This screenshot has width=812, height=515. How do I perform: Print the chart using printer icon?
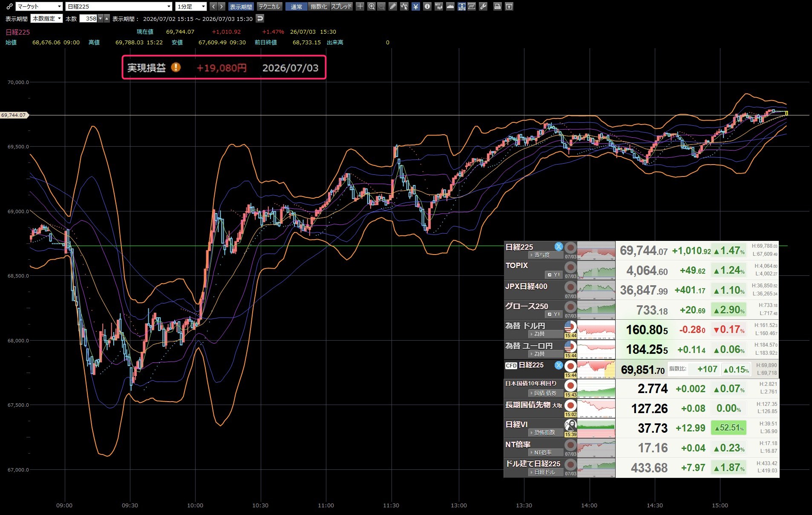pos(497,6)
